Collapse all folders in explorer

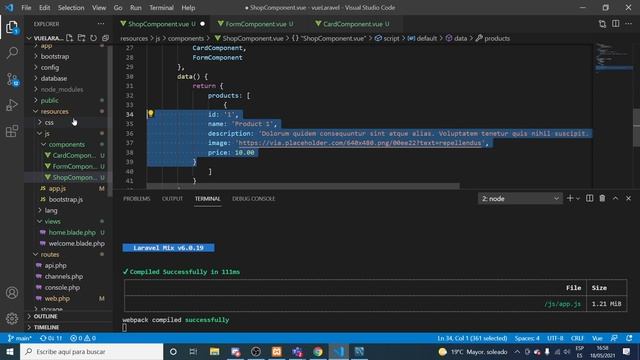(x=105, y=38)
